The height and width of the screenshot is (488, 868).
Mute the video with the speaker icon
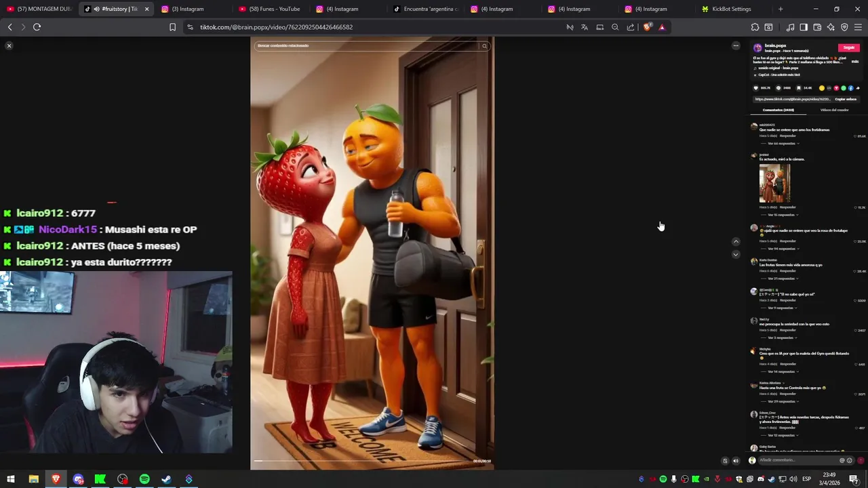[736, 461]
